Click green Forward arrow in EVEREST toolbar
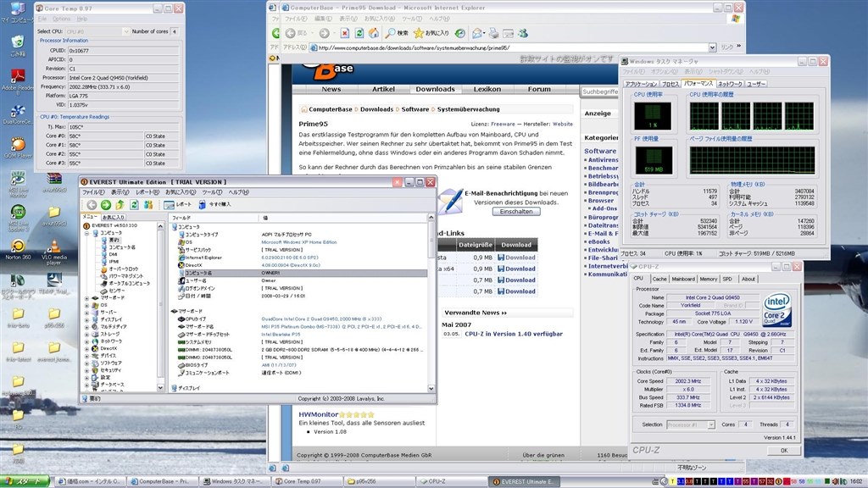The width and height of the screenshot is (868, 488). click(x=106, y=205)
